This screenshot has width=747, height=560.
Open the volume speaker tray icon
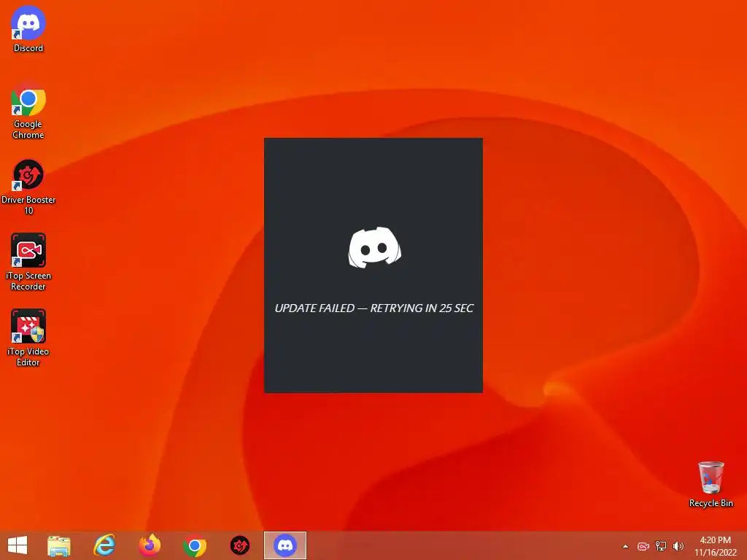pos(678,546)
